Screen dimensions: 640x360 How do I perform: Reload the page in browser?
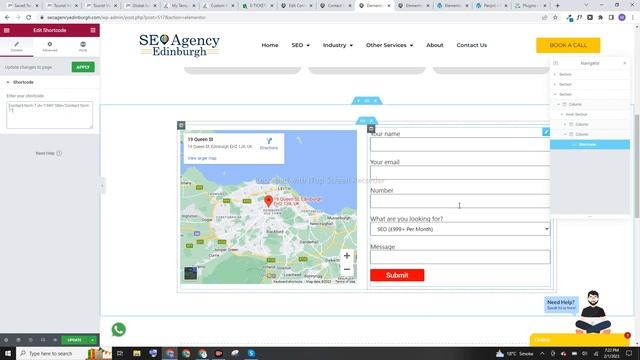pos(29,18)
